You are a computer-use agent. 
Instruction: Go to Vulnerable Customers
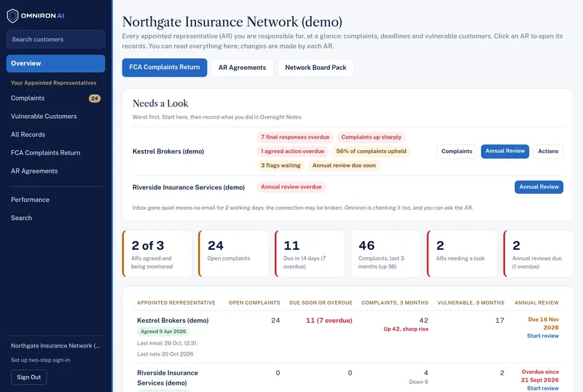tap(44, 117)
